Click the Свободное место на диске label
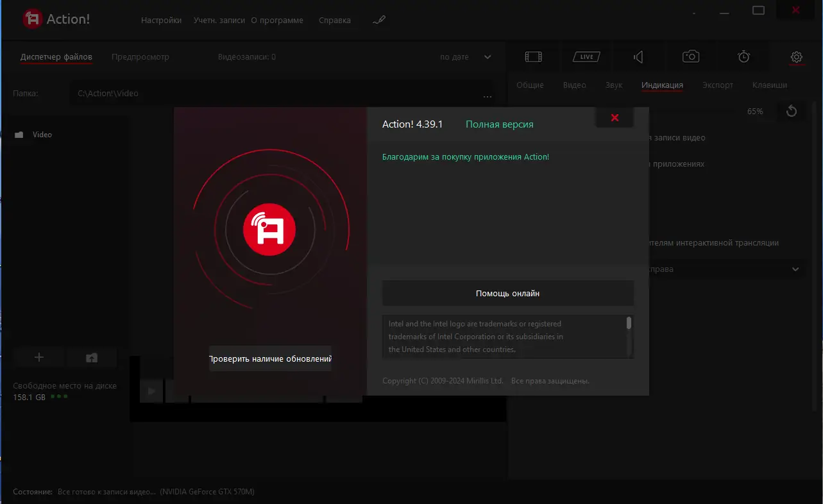The height and width of the screenshot is (504, 823). pos(65,386)
